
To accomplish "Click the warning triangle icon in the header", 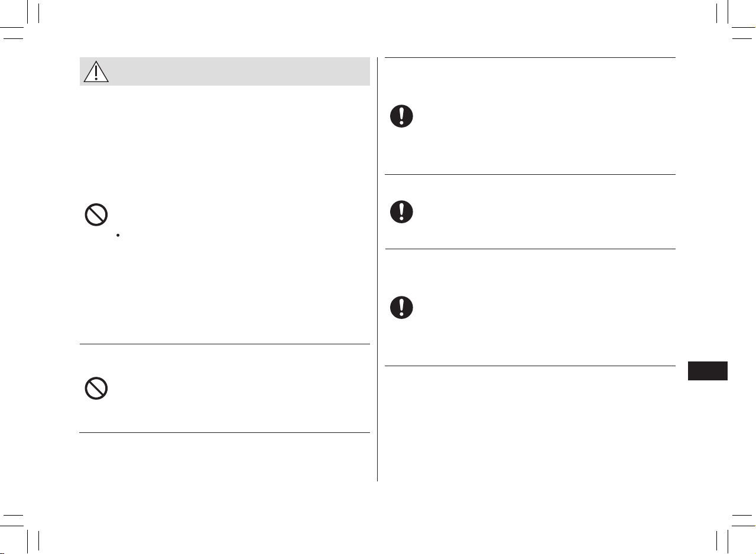I will 96,71.
